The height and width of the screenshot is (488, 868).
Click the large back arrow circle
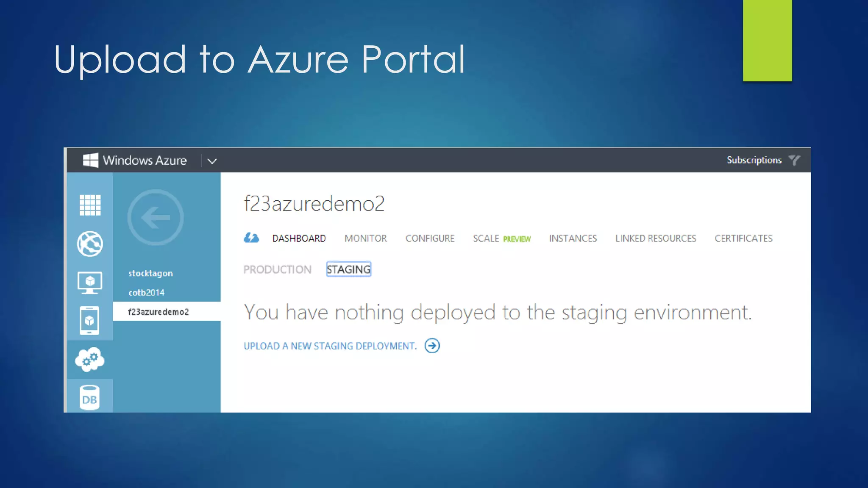pyautogui.click(x=156, y=217)
